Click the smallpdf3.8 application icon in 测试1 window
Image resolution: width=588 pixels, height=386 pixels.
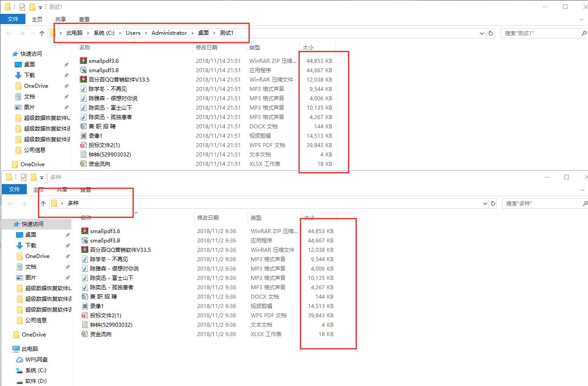pyautogui.click(x=83, y=70)
